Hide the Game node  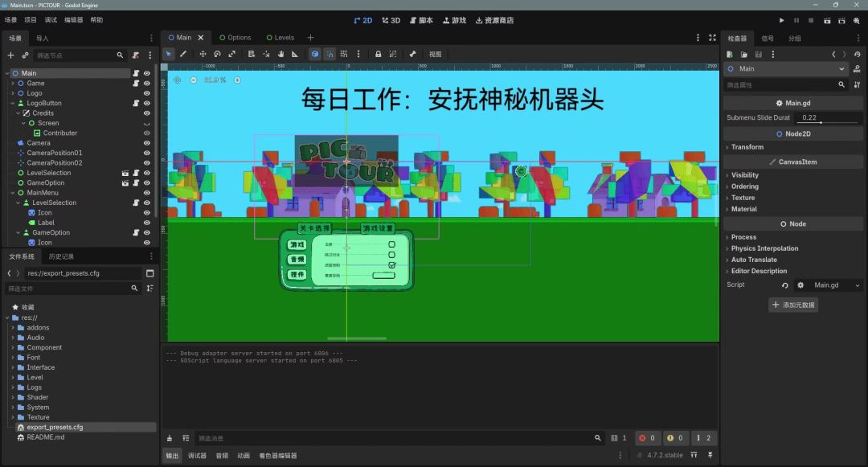[x=147, y=84]
